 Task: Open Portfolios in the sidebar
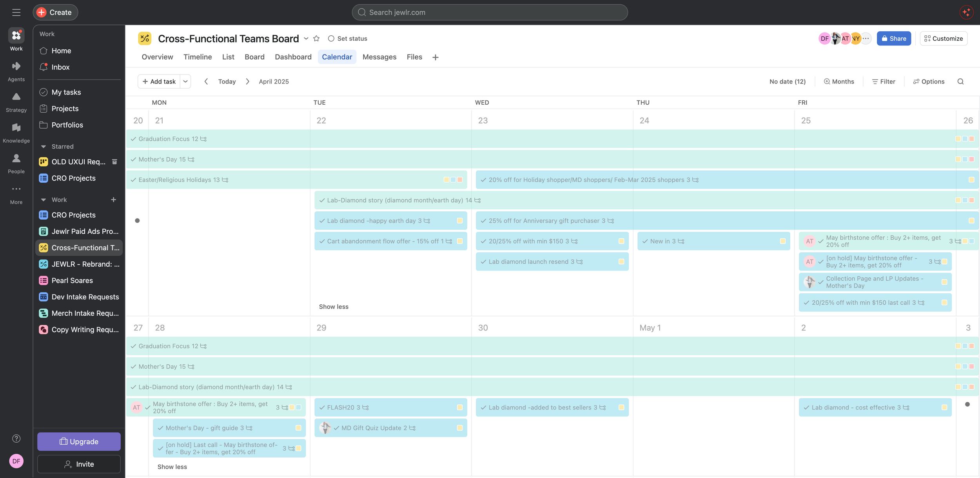pyautogui.click(x=67, y=125)
